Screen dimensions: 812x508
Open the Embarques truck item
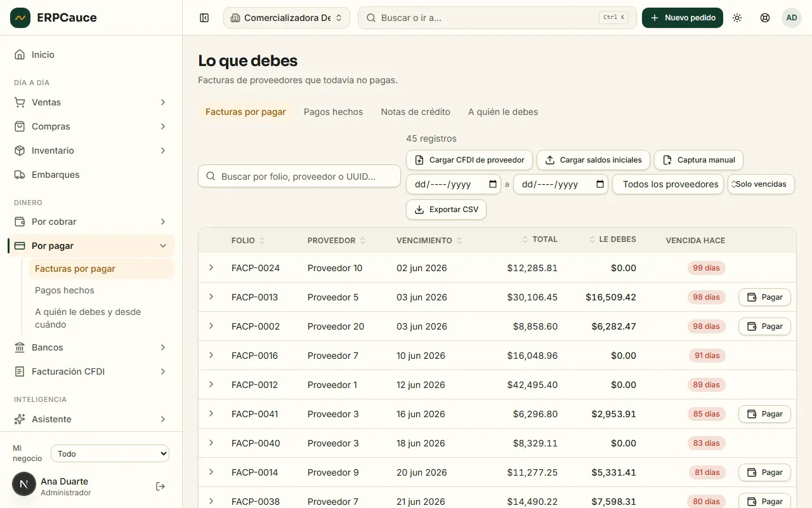pyautogui.click(x=91, y=175)
